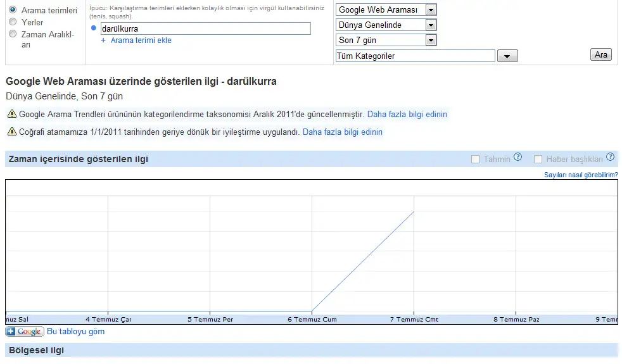Open Daha fazla bilgi edinin about geographic assignment
This screenshot has width=622, height=364.
[x=342, y=132]
